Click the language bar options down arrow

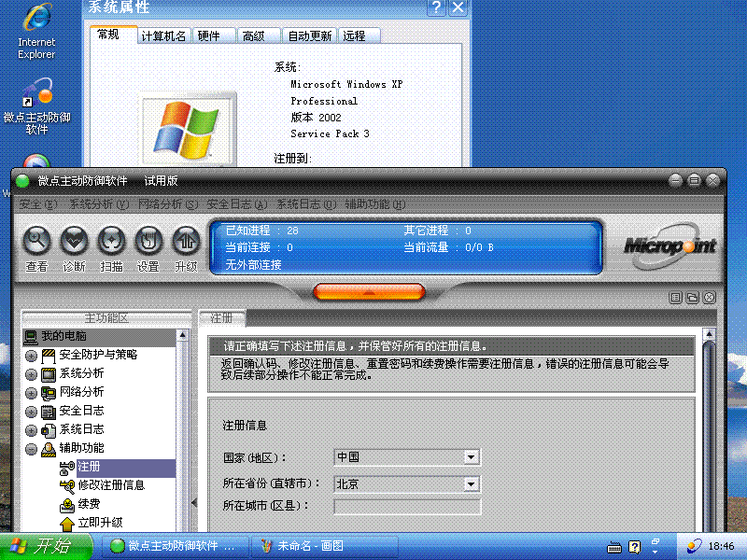click(655, 552)
